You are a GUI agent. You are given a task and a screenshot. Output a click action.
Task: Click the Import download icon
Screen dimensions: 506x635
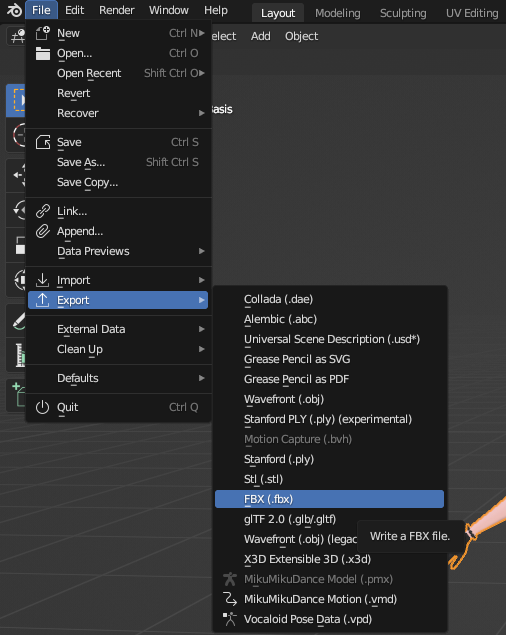pyautogui.click(x=43, y=280)
